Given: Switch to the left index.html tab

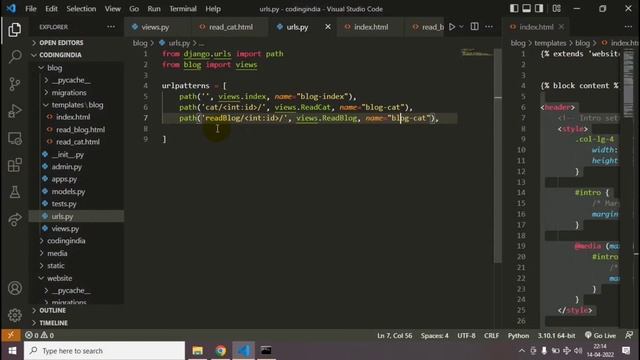Looking at the screenshot, I should coord(371,27).
